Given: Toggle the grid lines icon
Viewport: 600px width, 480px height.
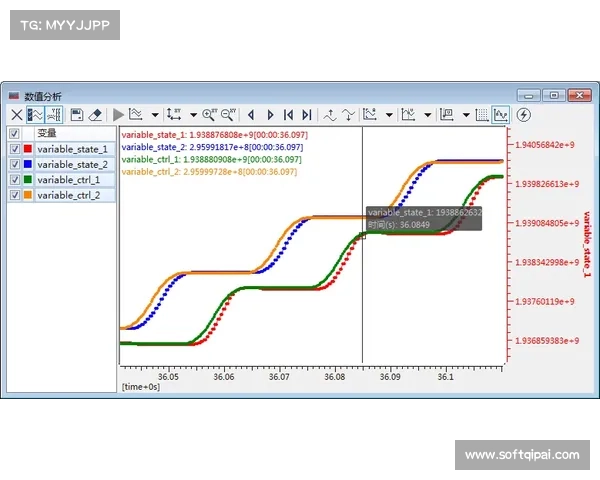Looking at the screenshot, I should coord(482,115).
